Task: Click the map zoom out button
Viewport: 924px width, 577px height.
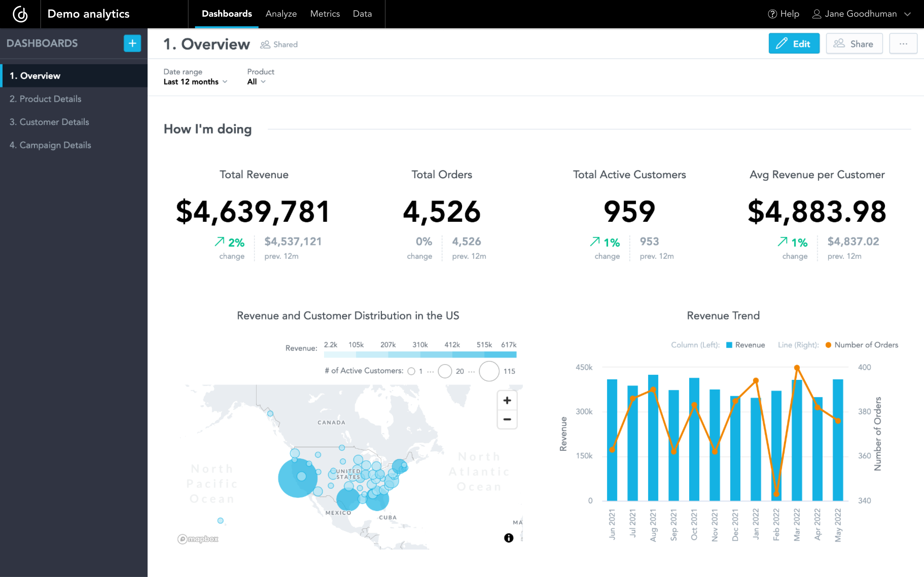Action: tap(507, 419)
